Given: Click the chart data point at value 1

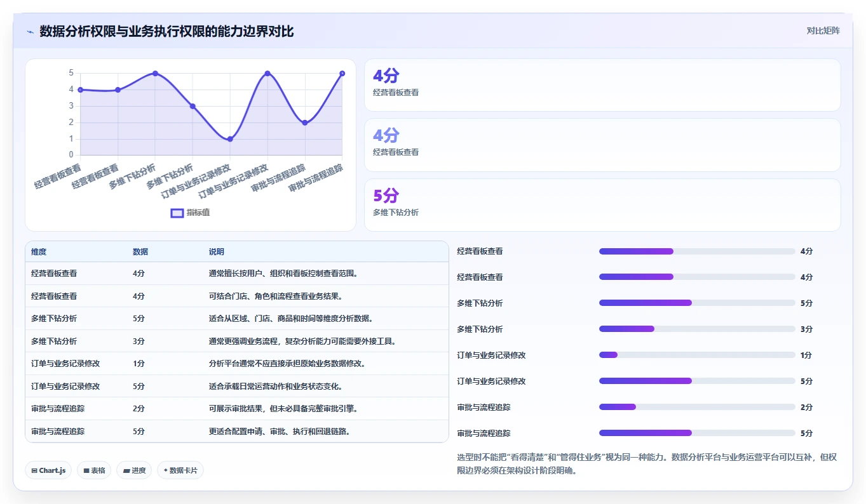Looking at the screenshot, I should click(x=230, y=139).
